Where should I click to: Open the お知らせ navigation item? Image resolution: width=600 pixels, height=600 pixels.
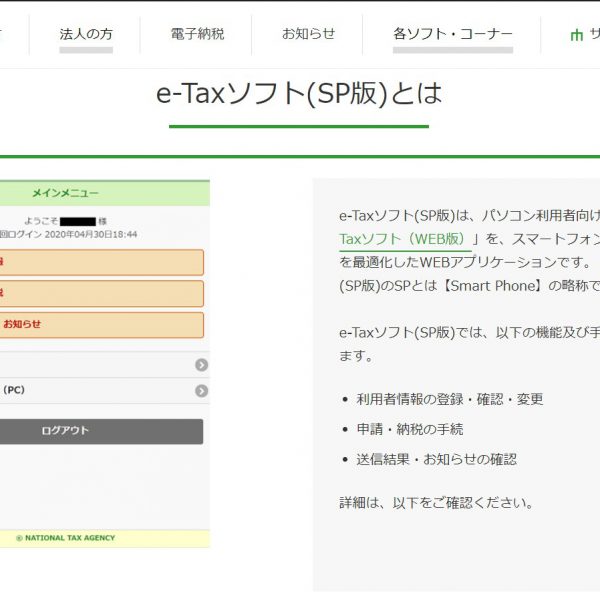point(308,34)
